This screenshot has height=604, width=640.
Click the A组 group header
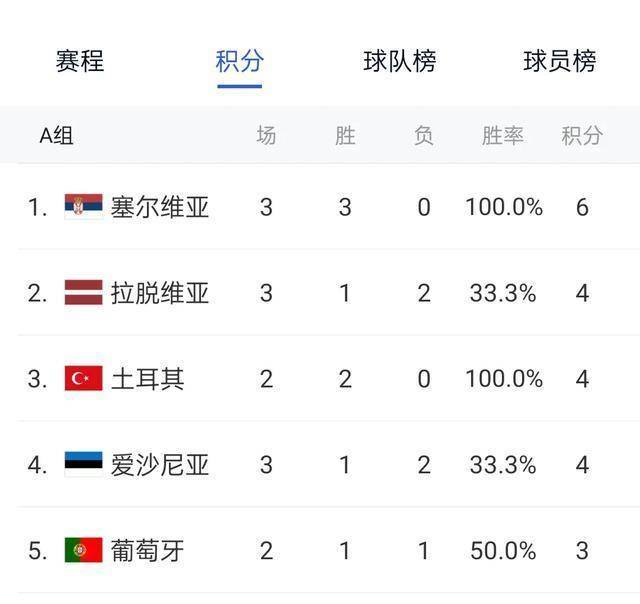point(56,136)
